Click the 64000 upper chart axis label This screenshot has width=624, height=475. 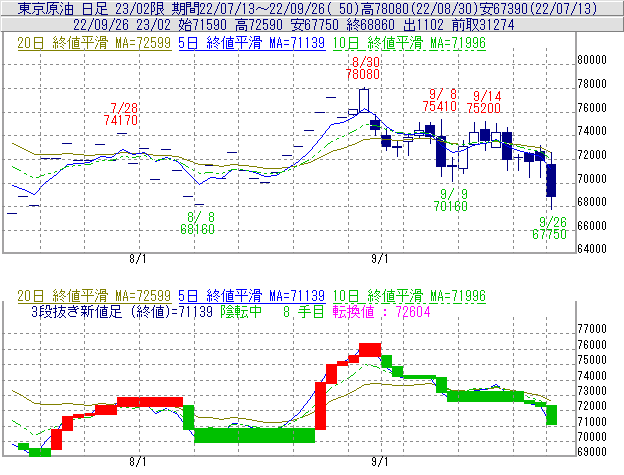coord(592,249)
